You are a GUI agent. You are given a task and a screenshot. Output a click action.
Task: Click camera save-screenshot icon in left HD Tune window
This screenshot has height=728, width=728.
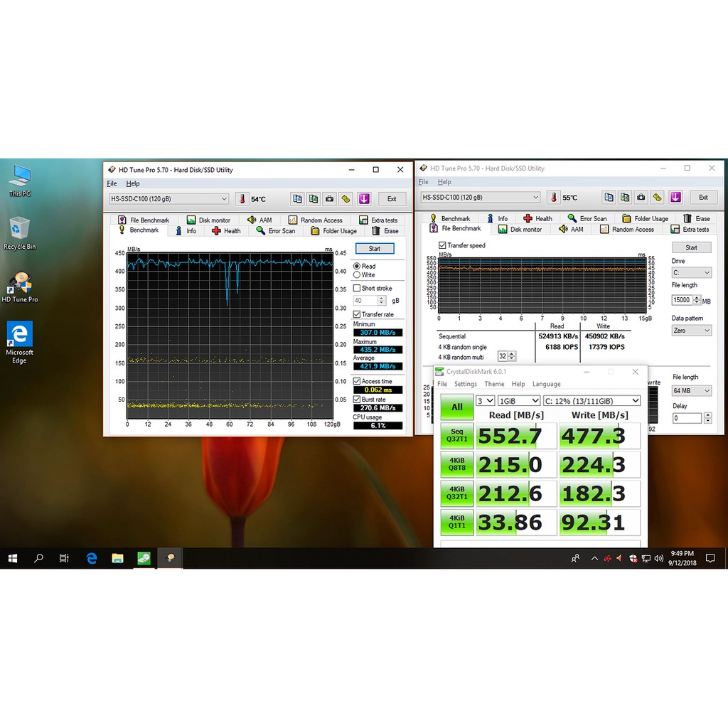[x=329, y=199]
